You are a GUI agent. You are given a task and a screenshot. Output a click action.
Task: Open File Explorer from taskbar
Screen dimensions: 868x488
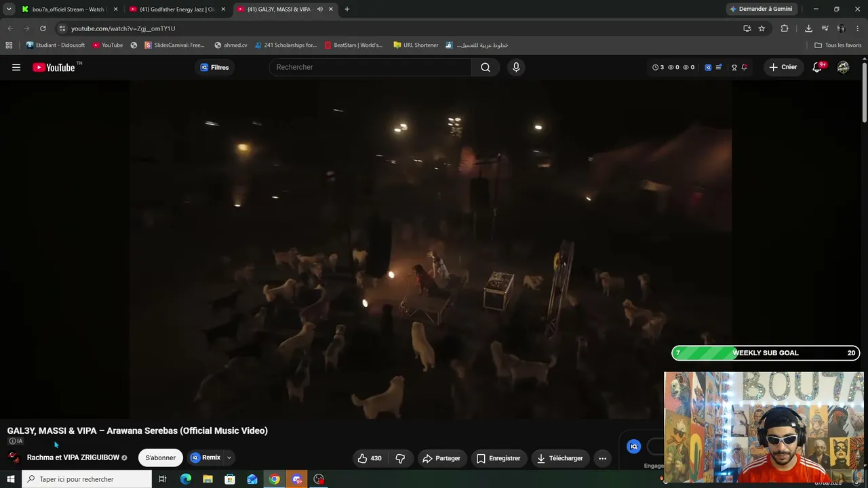coord(208,479)
